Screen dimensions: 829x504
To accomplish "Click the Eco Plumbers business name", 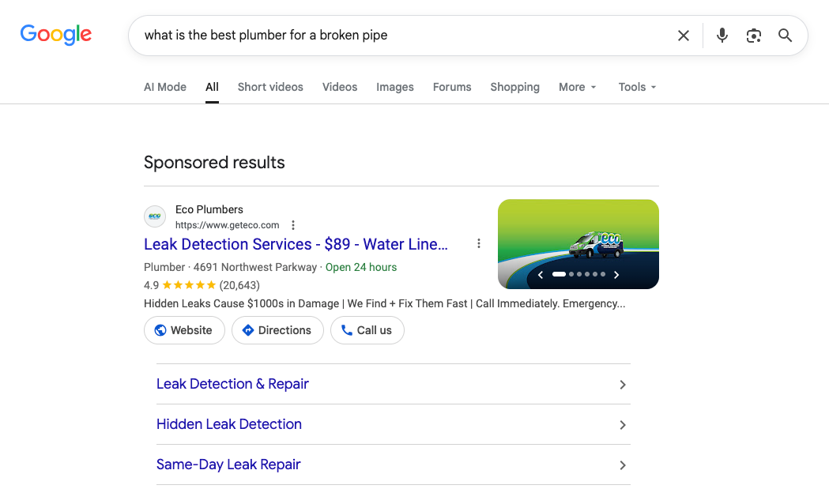I will click(209, 209).
